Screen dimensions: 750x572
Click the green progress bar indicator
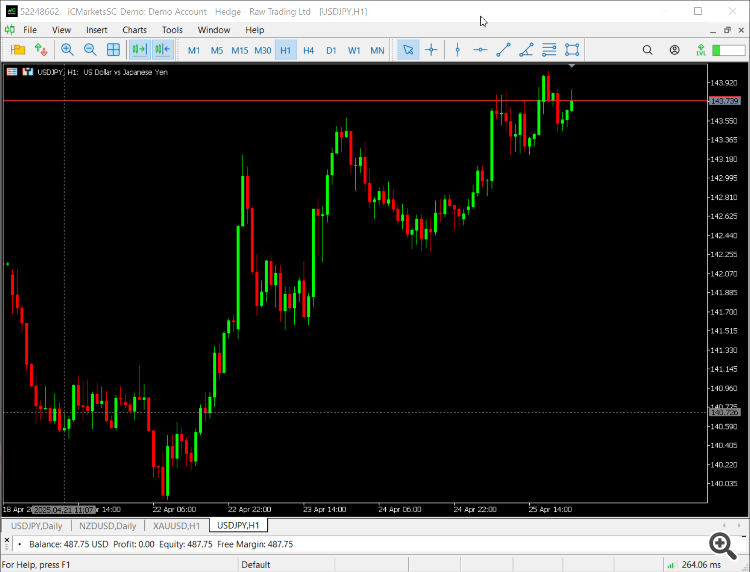pos(728,50)
